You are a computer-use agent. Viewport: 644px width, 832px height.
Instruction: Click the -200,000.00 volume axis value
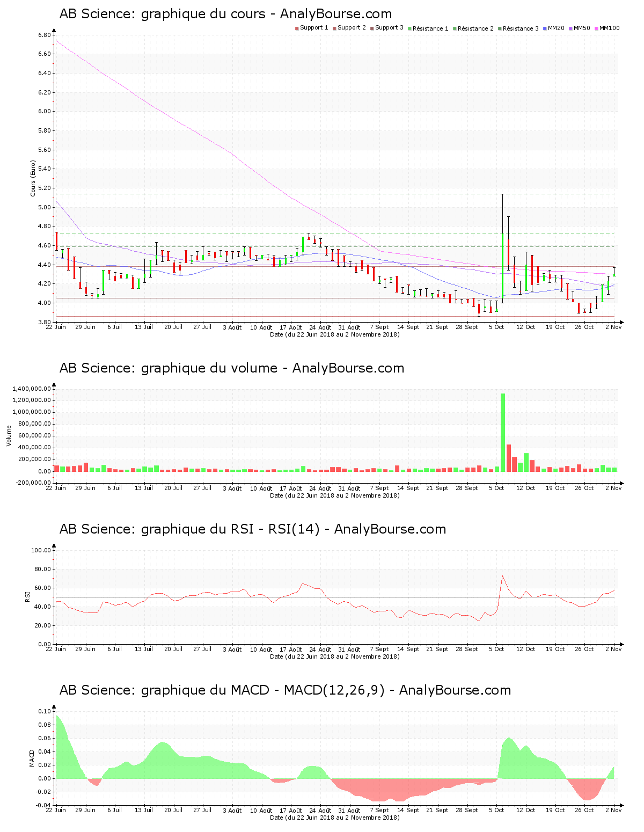[x=33, y=483]
